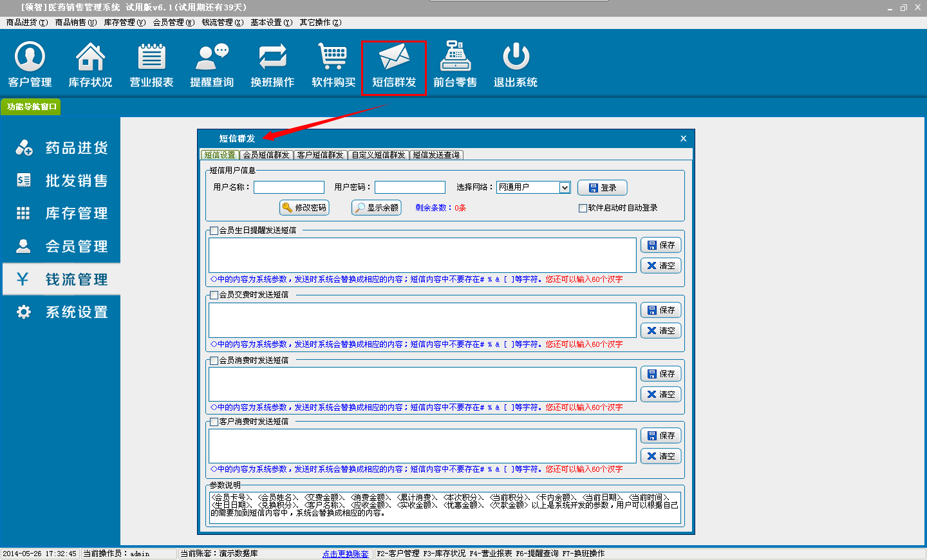Switch to 短信发送查询 tab
927x560 pixels.
coord(436,155)
